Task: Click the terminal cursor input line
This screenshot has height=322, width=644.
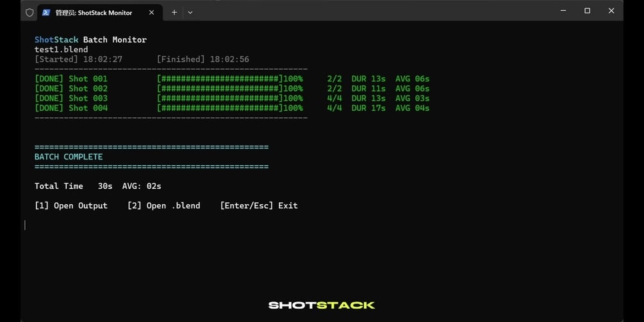Action: tap(25, 225)
